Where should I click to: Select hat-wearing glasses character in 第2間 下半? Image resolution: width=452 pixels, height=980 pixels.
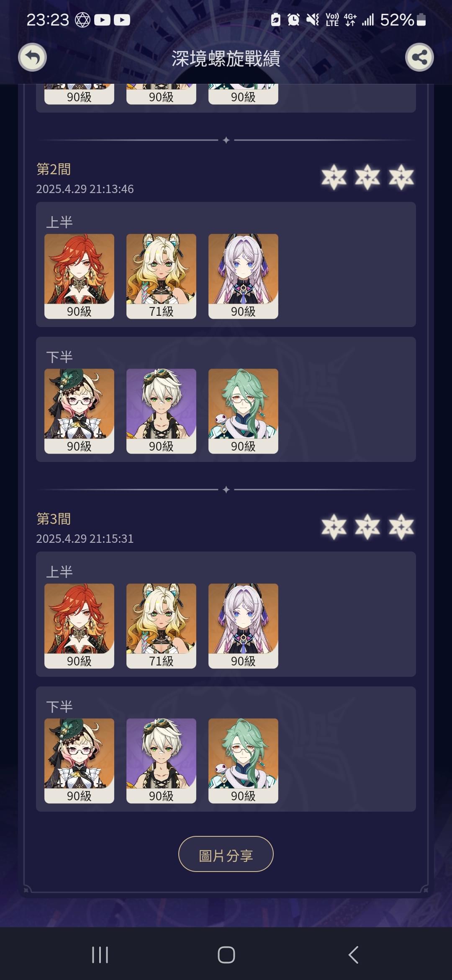tap(79, 411)
